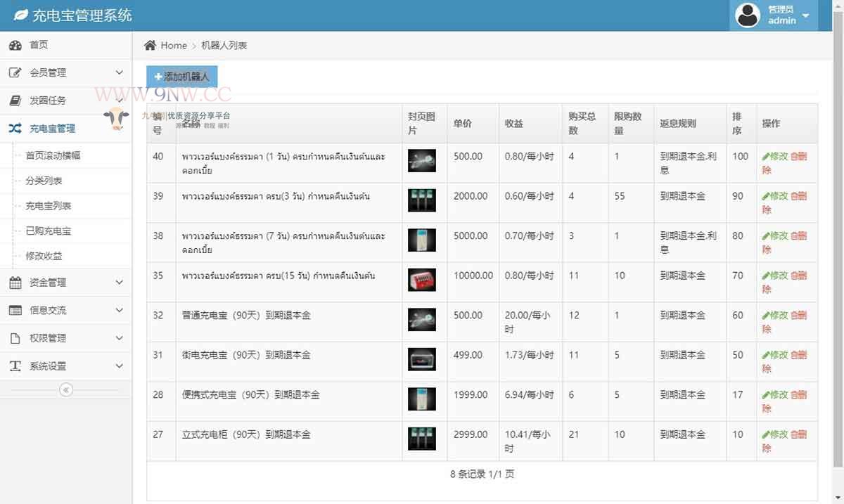844x504 pixels.
Task: Expand the 资金管理 submenu arrow
Action: pos(119,283)
